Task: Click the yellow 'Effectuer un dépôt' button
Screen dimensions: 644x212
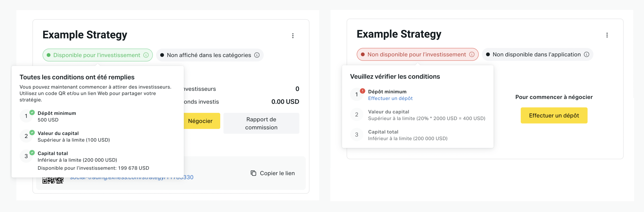Action: pos(554,115)
